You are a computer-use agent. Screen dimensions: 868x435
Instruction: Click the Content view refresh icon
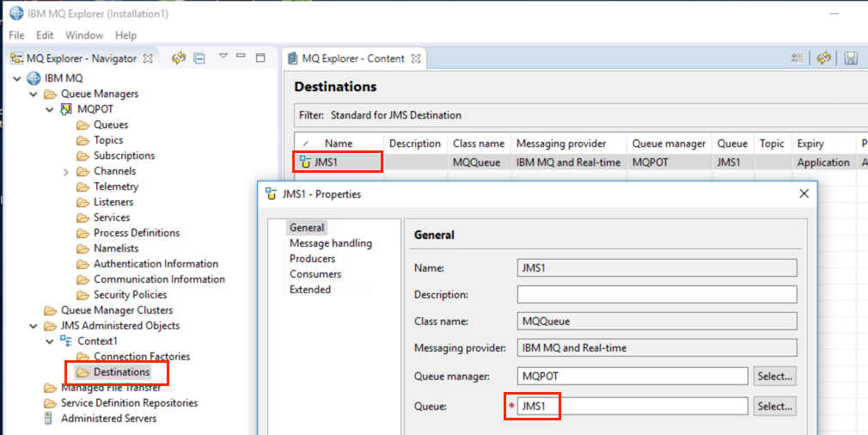[823, 58]
